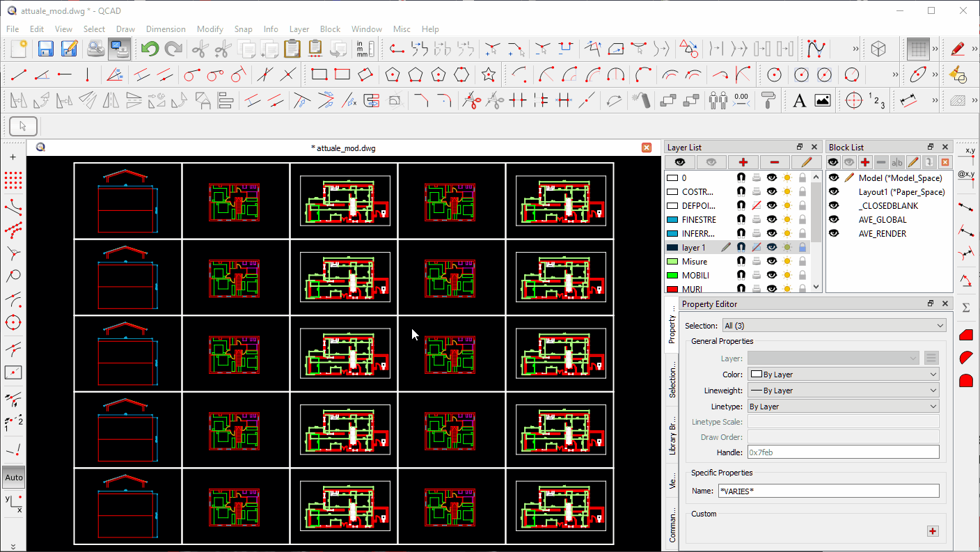Expand overflow chevron beside hatch icon
Image resolution: width=980 pixels, height=552 pixels.
click(x=974, y=101)
